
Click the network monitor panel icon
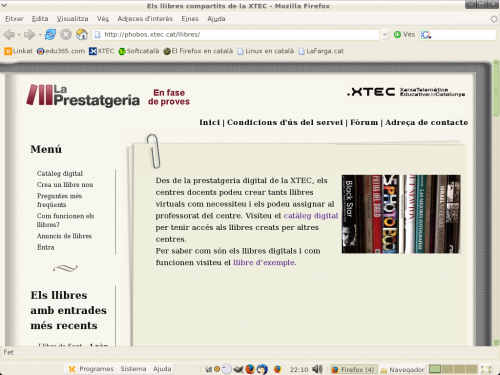pyautogui.click(x=209, y=369)
